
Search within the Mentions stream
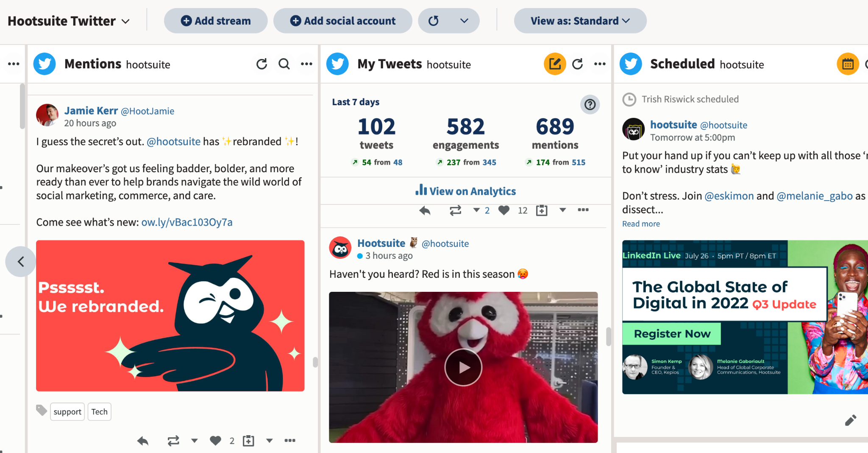coord(284,64)
